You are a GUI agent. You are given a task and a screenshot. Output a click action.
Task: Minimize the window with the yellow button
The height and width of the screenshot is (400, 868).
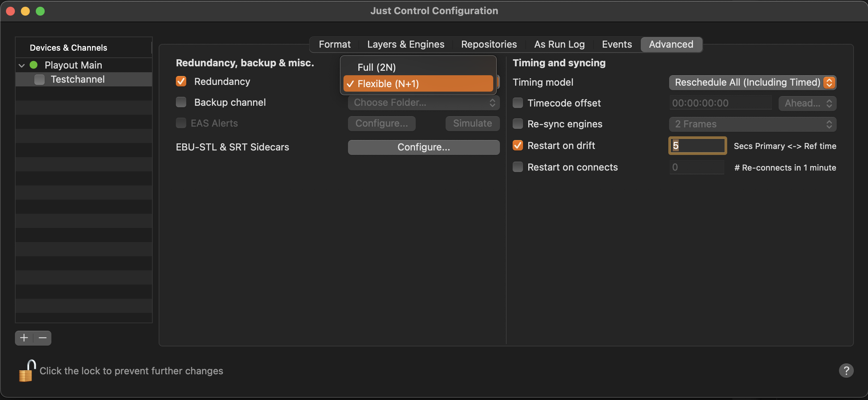(25, 11)
